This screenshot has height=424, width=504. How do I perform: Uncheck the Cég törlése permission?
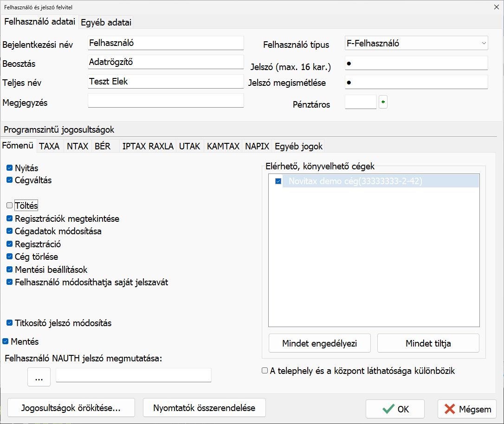tap(10, 257)
